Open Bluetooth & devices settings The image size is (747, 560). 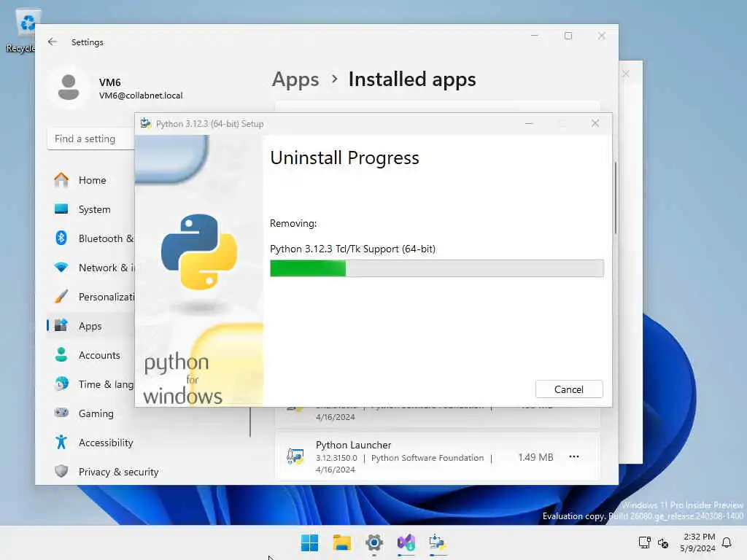90,238
